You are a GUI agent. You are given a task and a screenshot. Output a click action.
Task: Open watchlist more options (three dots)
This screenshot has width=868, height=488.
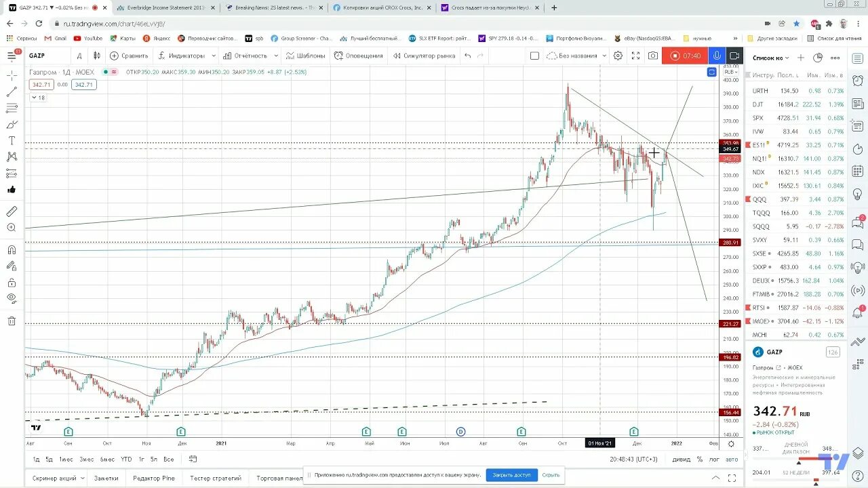(x=835, y=58)
